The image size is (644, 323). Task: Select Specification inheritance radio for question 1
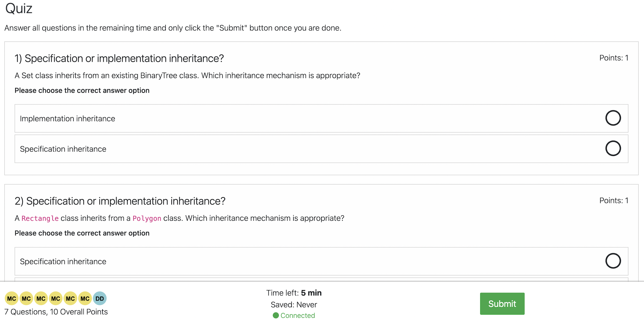613,148
